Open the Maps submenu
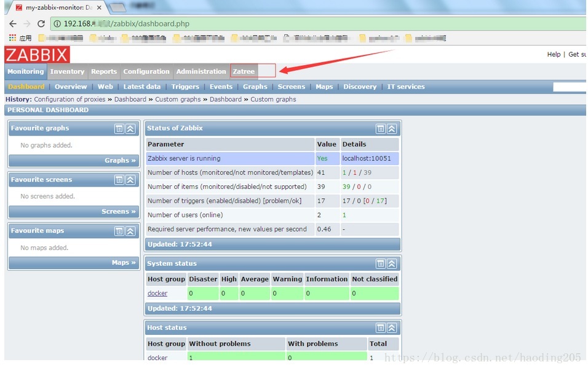This screenshot has width=588, height=370. point(324,87)
